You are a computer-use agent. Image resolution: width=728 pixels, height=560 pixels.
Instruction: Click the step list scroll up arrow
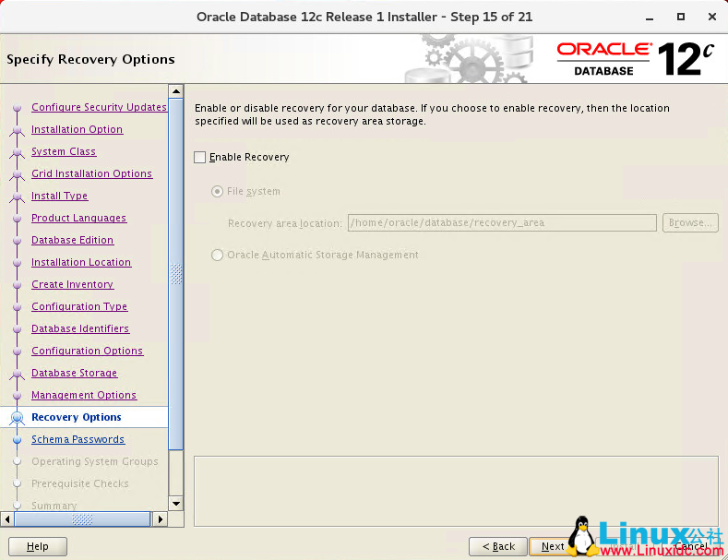176,91
